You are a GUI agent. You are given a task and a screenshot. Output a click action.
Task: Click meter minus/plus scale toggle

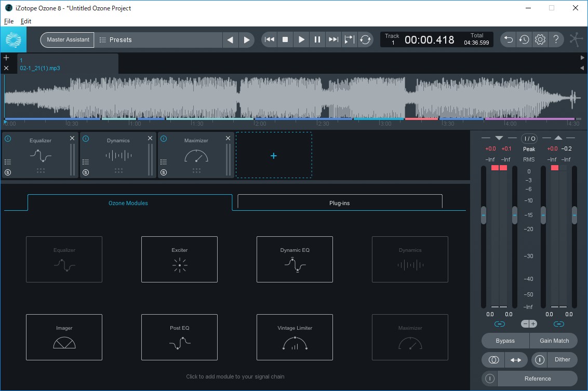529,324
